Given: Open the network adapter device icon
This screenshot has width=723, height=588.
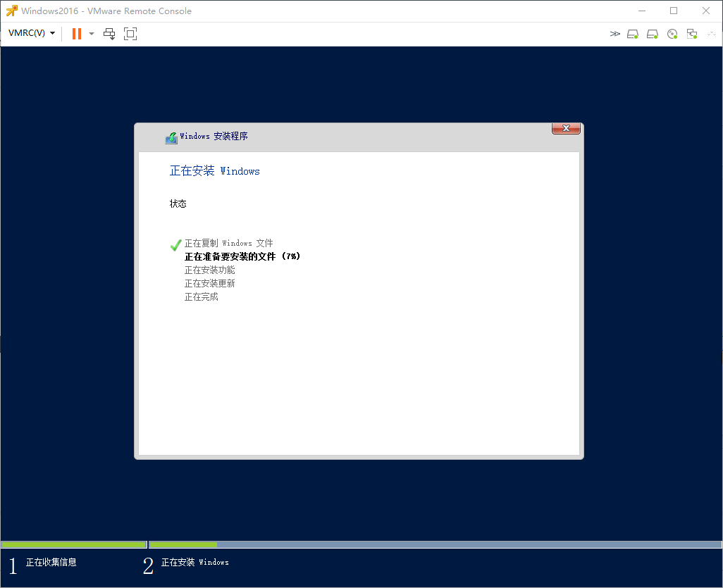Looking at the screenshot, I should (692, 34).
